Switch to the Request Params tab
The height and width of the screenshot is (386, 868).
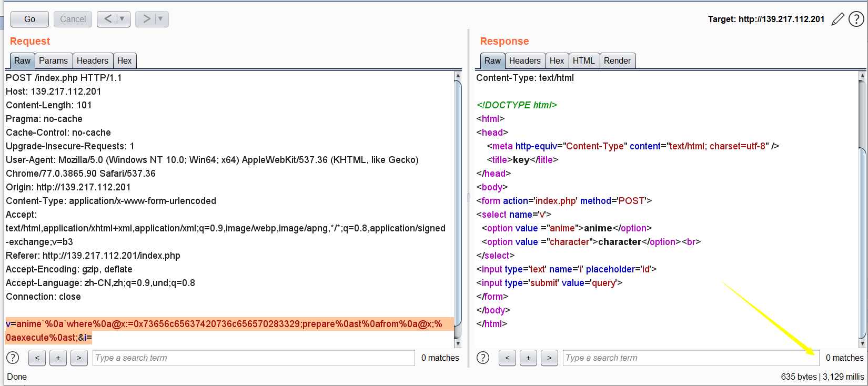(53, 61)
